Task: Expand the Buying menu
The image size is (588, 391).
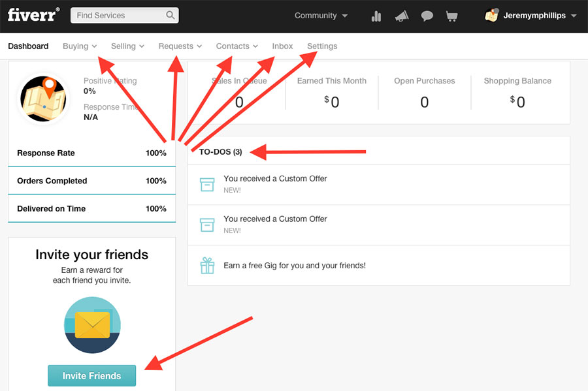Action: (x=80, y=46)
